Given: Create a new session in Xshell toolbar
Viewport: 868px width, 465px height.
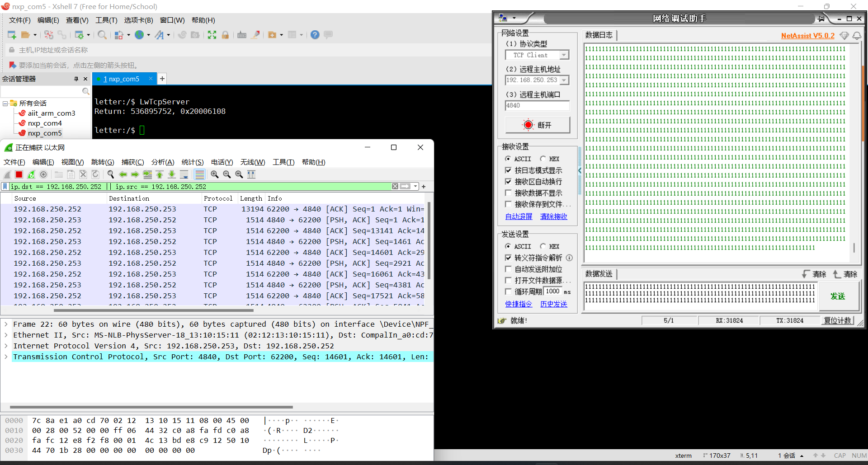Looking at the screenshot, I should 12,35.
